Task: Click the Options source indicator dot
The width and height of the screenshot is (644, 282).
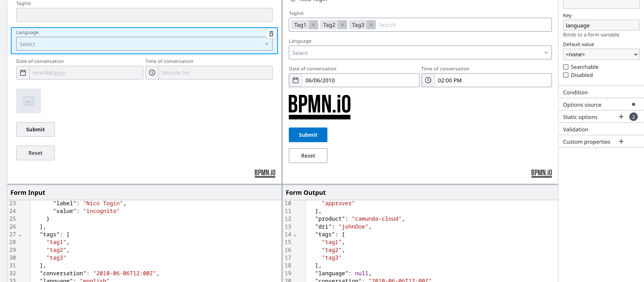Action: point(634,104)
